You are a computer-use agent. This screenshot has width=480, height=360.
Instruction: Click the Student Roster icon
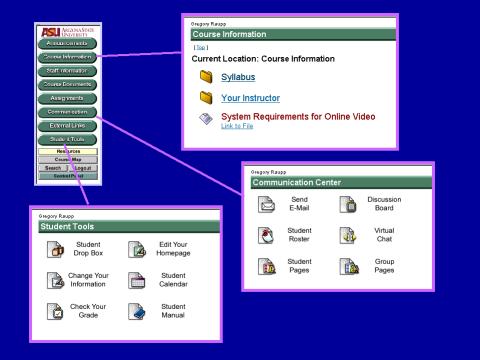pyautogui.click(x=266, y=235)
